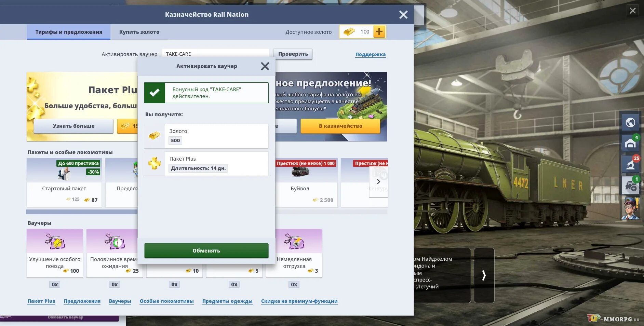Close the Активировать ваучер dialog

(x=265, y=66)
